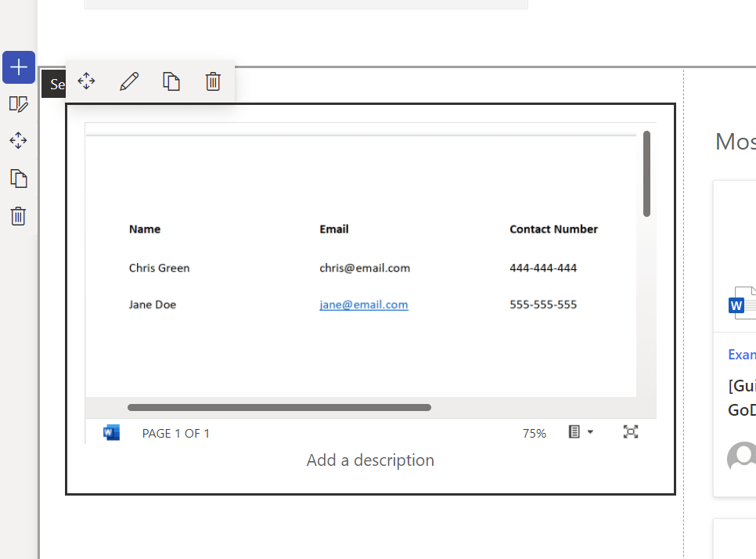Open the edit section layout icon in sidebar

(x=18, y=104)
